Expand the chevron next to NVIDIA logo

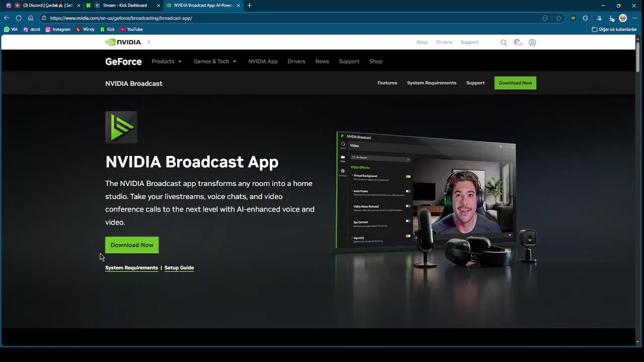click(x=148, y=42)
